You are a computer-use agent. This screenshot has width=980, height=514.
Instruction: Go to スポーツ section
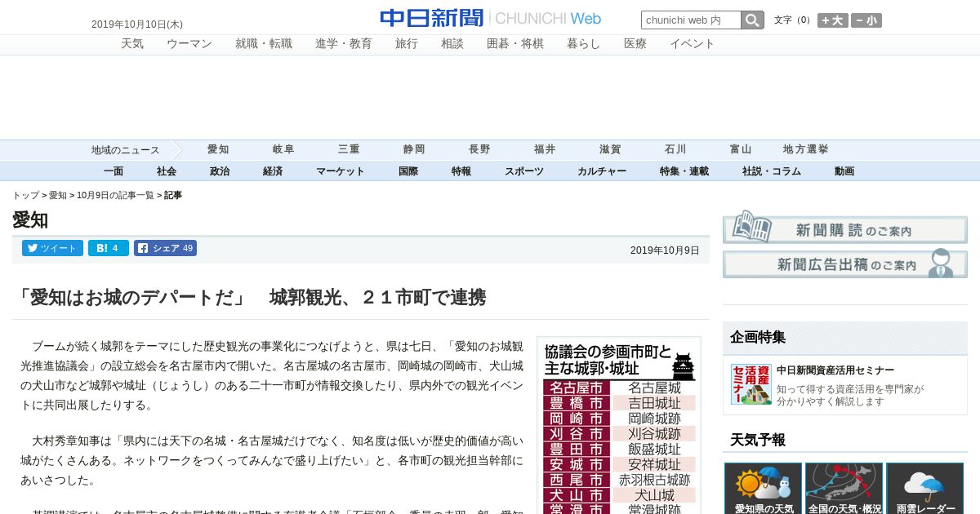click(x=524, y=171)
